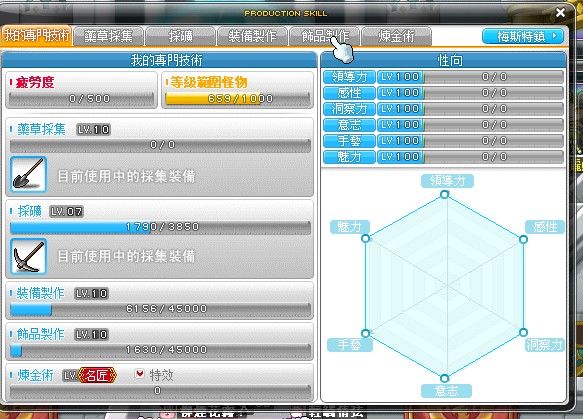Click the LV.10 badge beside 裝備製作
Screen dimensions: 583x419
pos(91,294)
